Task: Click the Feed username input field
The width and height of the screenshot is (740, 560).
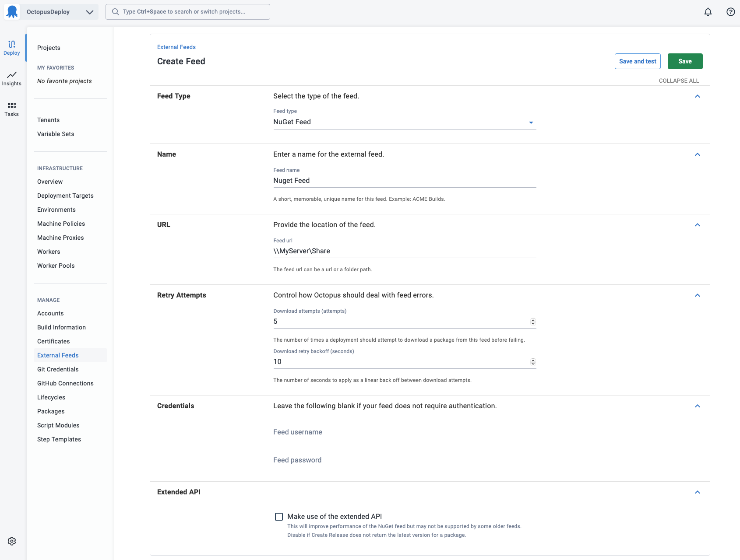Action: [405, 432]
